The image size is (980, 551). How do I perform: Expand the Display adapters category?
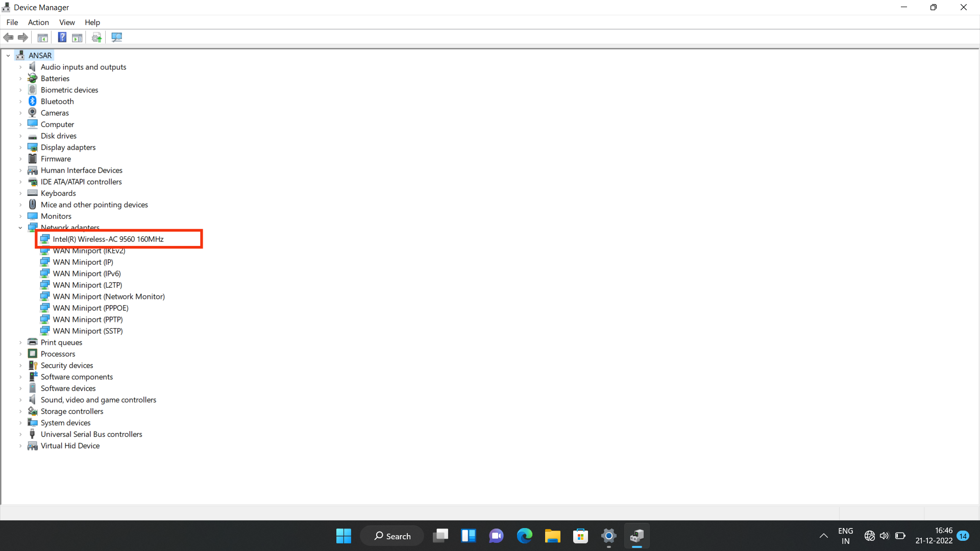pyautogui.click(x=20, y=147)
